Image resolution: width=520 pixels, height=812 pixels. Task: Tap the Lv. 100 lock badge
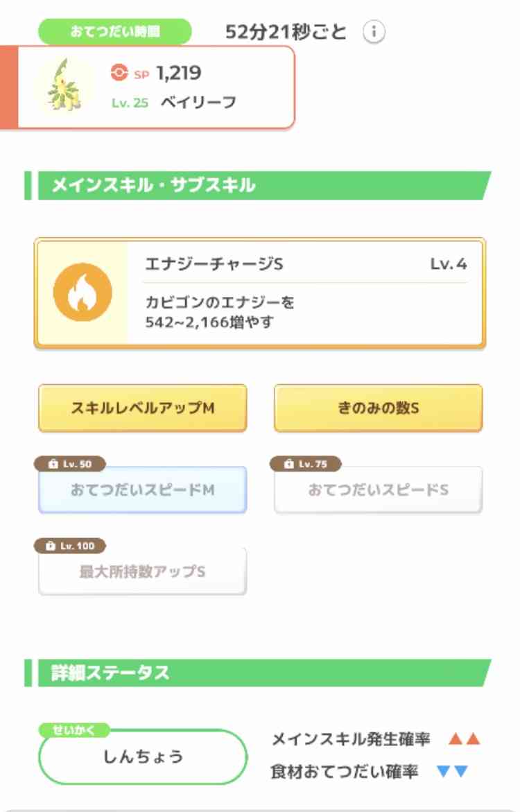tap(70, 546)
